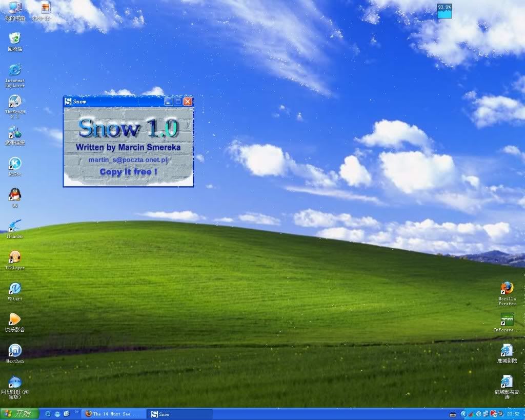Close the Snow window

[188, 102]
